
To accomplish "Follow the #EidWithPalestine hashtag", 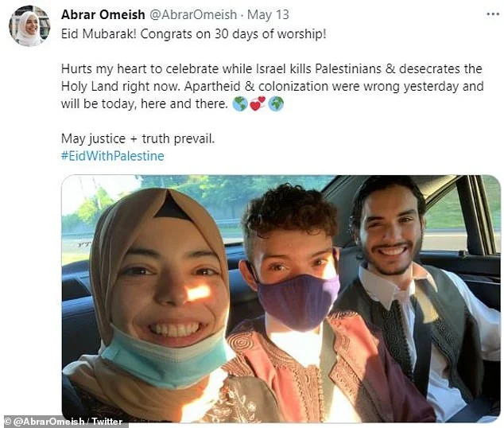I will point(113,156).
